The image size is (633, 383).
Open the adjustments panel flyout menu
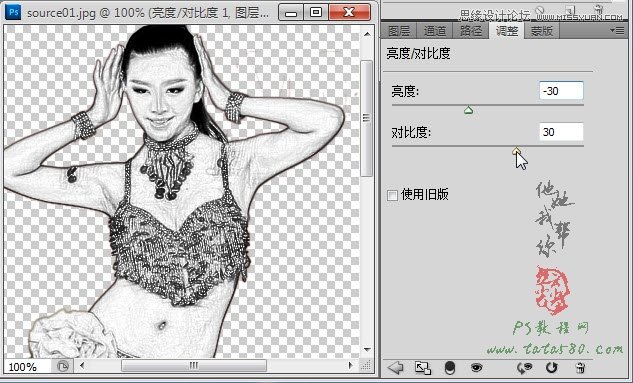(617, 30)
